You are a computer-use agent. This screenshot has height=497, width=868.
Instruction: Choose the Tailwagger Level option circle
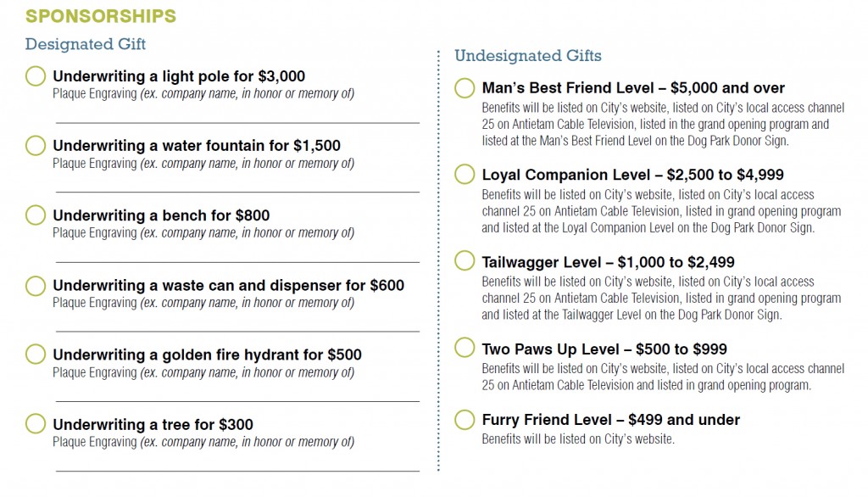465,260
